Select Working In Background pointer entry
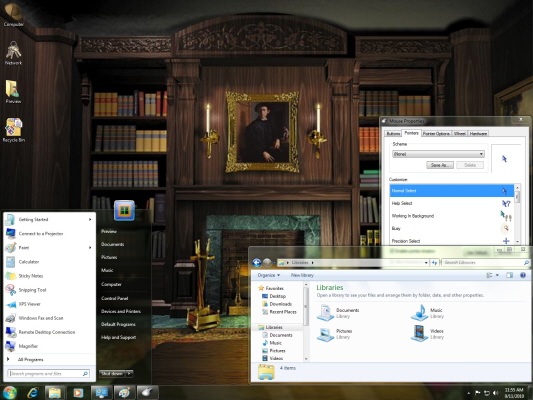Image resolution: width=533 pixels, height=400 pixels. point(452,216)
